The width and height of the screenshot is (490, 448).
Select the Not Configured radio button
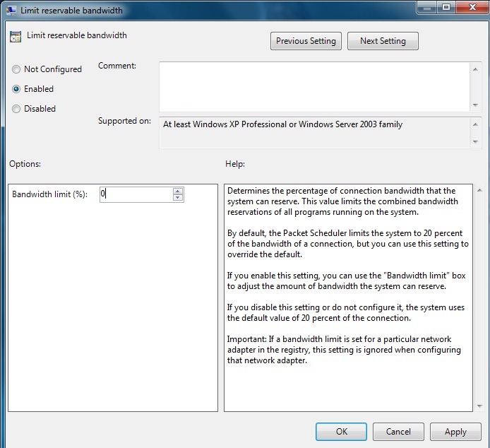[17, 69]
